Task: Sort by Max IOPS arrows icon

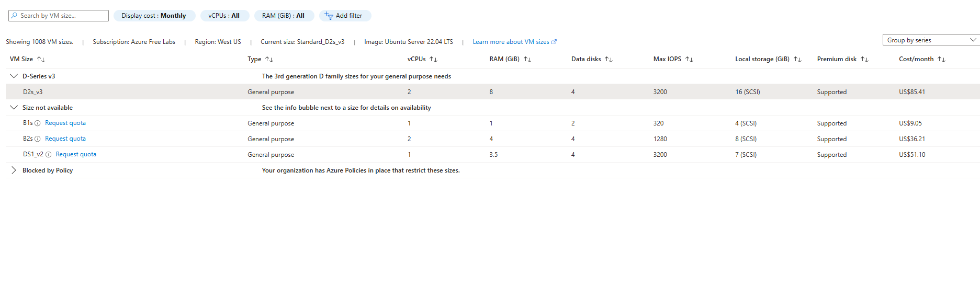Action: pyautogui.click(x=689, y=60)
